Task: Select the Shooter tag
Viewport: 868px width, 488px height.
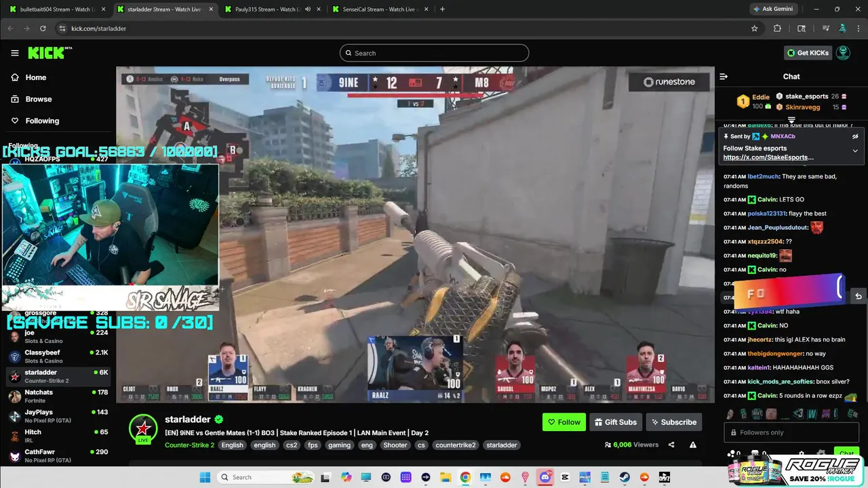Action: (x=395, y=445)
